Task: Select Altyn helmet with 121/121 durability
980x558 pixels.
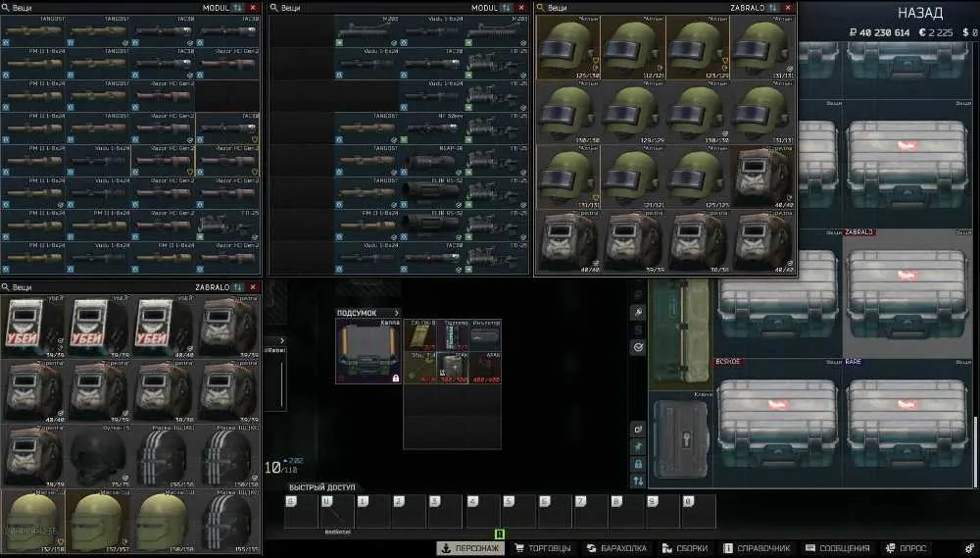Action: pos(633,178)
